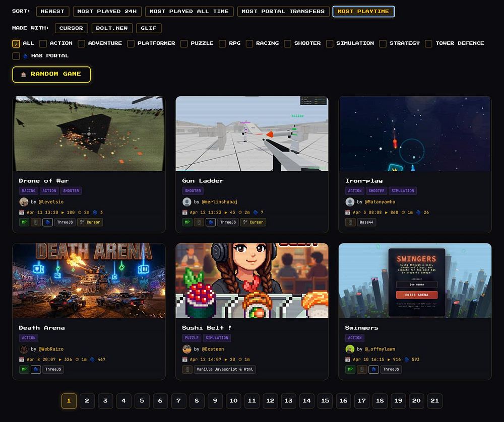Enable the Shooter genre filter
Screen dimensions: 504x422
point(287,43)
